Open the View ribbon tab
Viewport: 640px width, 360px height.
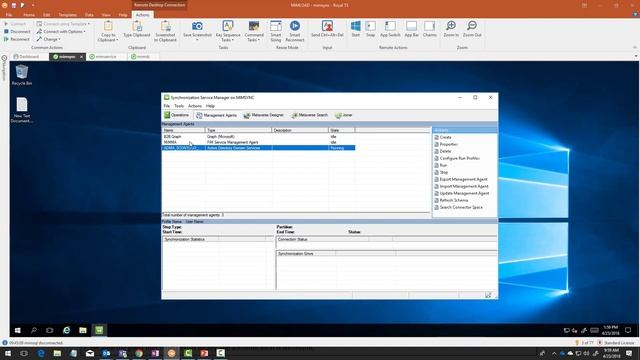click(106, 15)
